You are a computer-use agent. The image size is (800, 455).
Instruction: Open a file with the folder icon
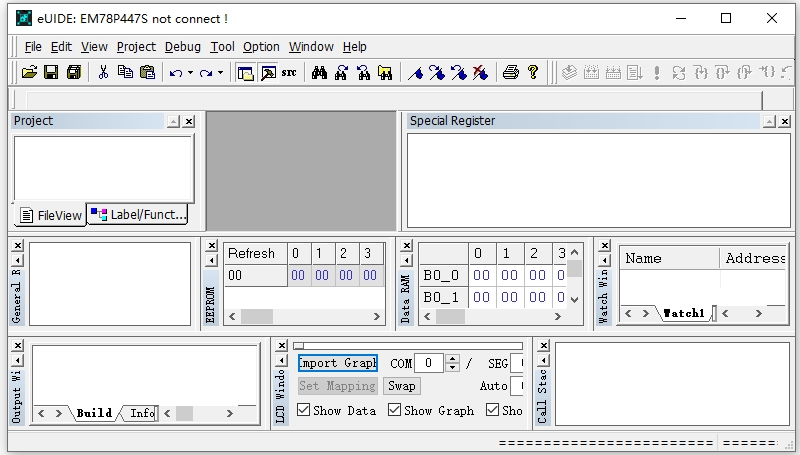point(29,72)
